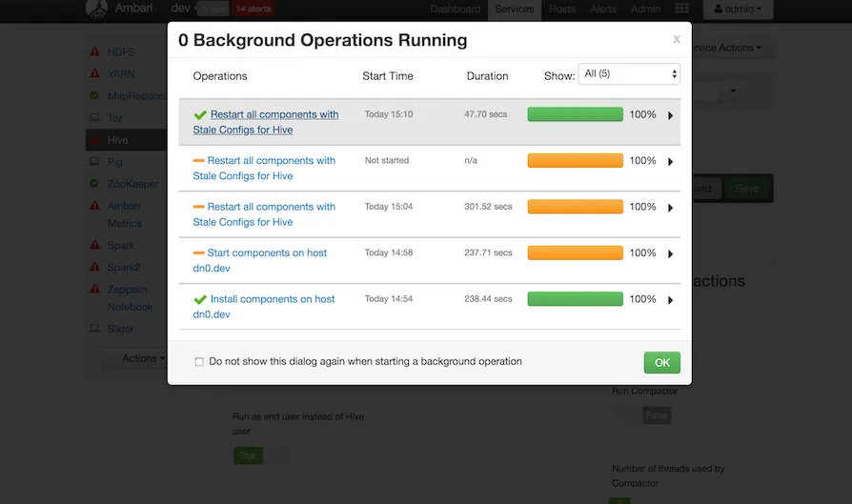
Task: Open the Service Actions dropdown
Action: coord(728,48)
